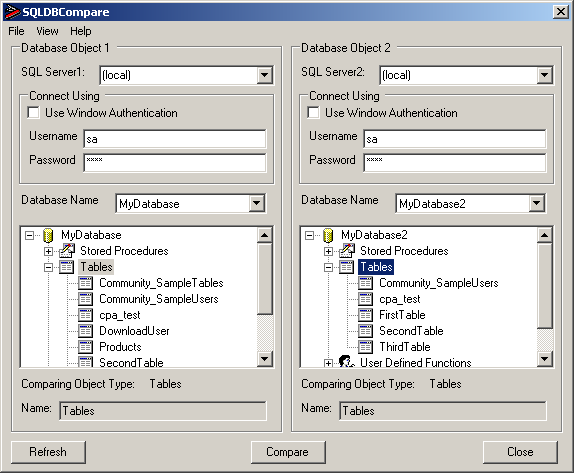Click the ThirdTable table icon

(x=366, y=347)
